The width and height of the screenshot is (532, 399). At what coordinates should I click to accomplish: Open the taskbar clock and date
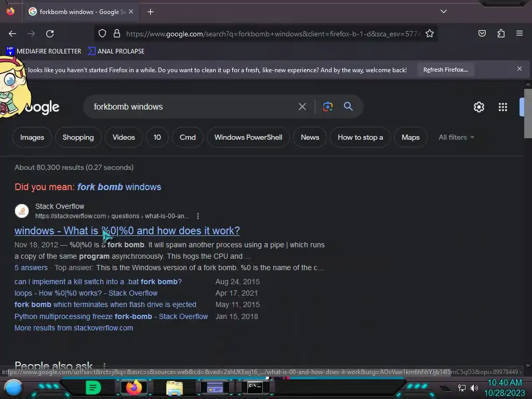click(x=504, y=388)
